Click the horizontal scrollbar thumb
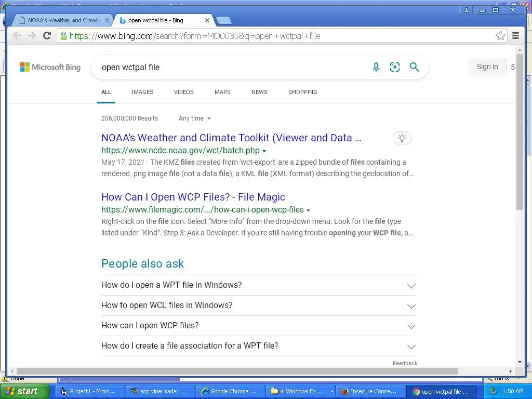Screen dimensions: 532x399 (237, 371)
